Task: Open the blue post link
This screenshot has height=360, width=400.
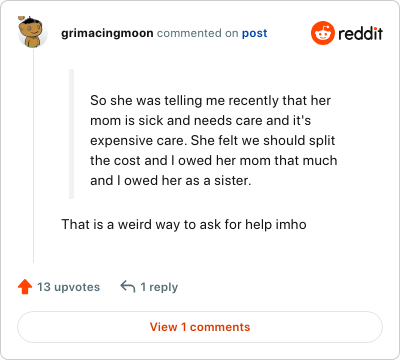Action: tap(255, 33)
